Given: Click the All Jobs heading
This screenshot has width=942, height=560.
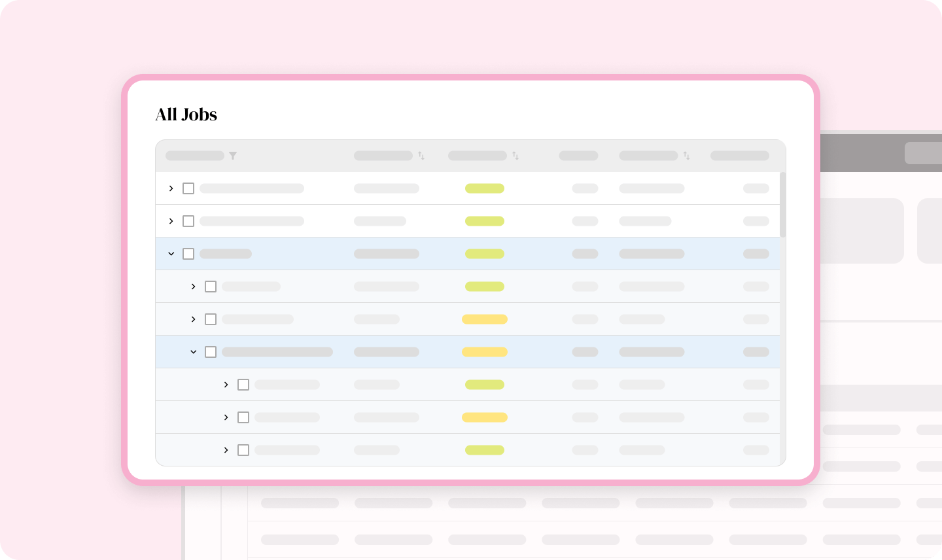Looking at the screenshot, I should [186, 114].
